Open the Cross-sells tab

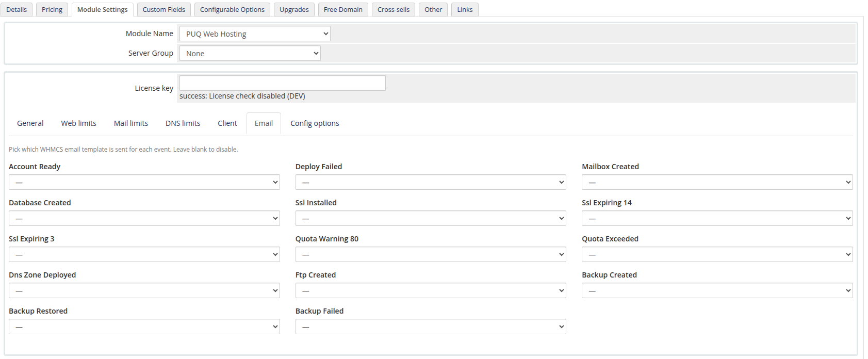[x=394, y=9]
